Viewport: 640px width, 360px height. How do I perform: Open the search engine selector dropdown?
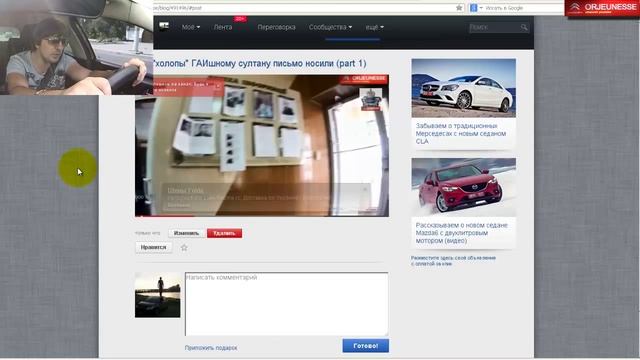(476, 8)
